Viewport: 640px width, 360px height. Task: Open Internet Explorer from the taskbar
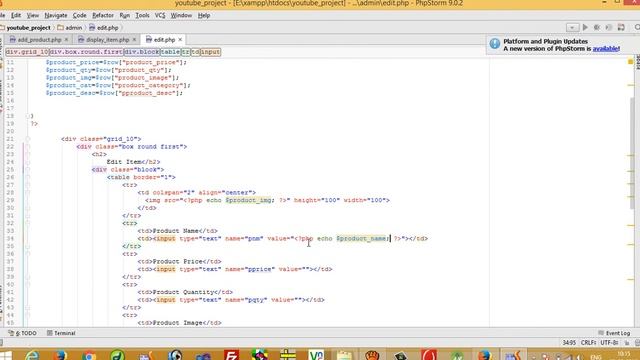(x=32, y=355)
